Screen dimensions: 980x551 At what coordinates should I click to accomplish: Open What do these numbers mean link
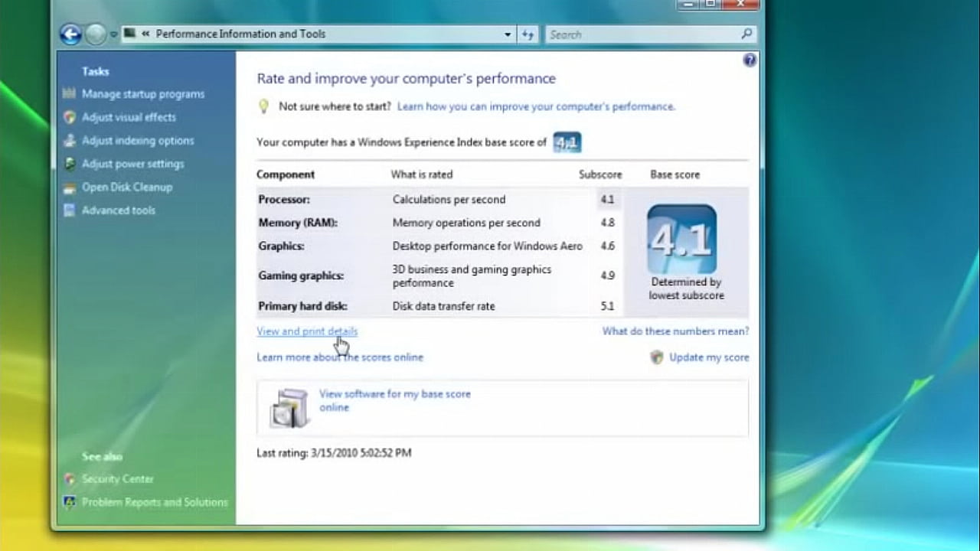pyautogui.click(x=675, y=331)
